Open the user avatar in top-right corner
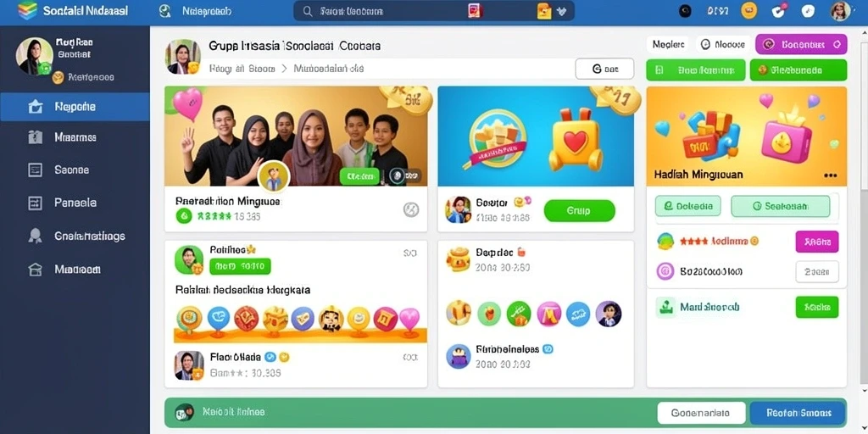 [x=840, y=11]
